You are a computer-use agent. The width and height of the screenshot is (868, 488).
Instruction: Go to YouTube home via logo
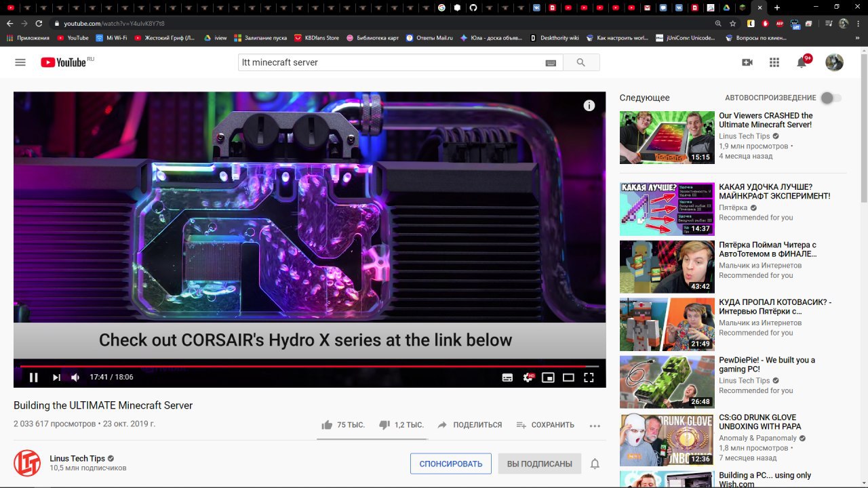(63, 62)
